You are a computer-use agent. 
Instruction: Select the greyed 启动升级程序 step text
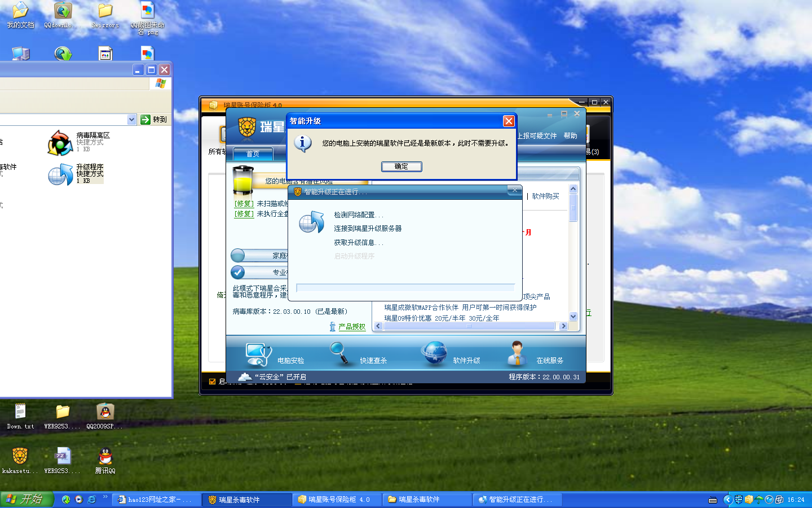[354, 256]
